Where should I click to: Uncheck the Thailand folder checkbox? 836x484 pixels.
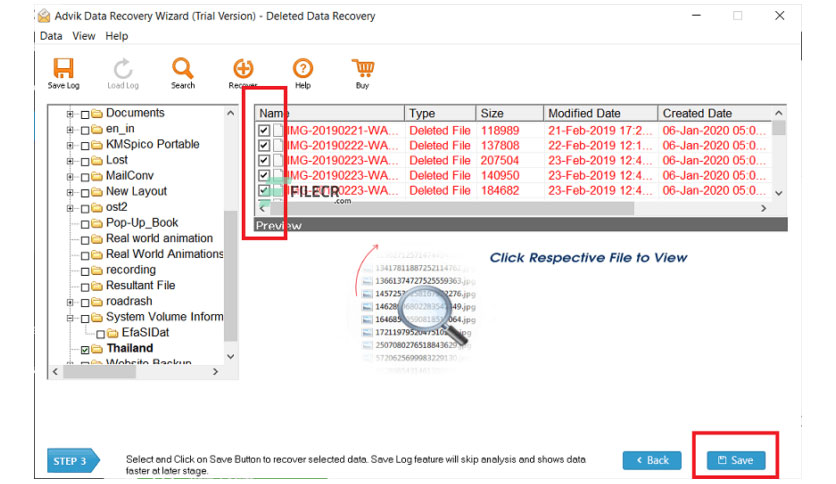point(85,350)
